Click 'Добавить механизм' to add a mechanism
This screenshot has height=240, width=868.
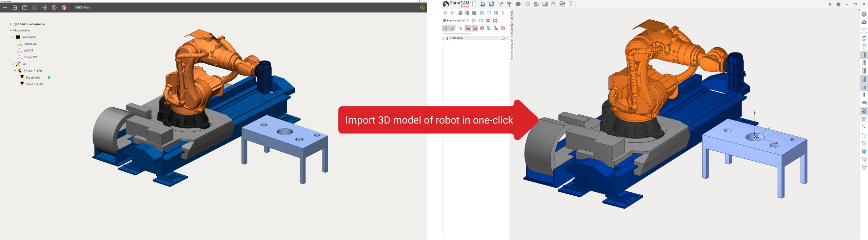click(x=27, y=24)
